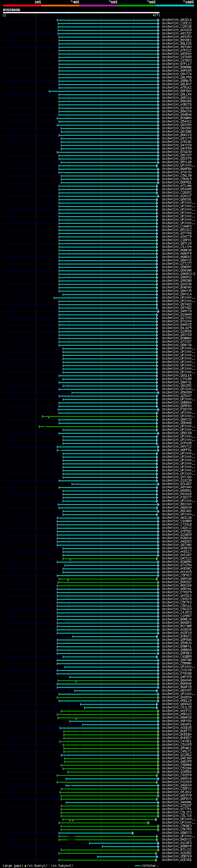Select the label UniRef100_Q10Q18
This screenshot has width=197, height=868.
click(176, 108)
